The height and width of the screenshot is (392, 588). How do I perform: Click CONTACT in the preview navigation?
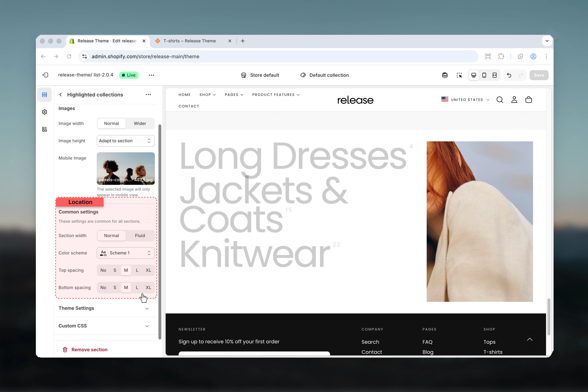pyautogui.click(x=189, y=106)
